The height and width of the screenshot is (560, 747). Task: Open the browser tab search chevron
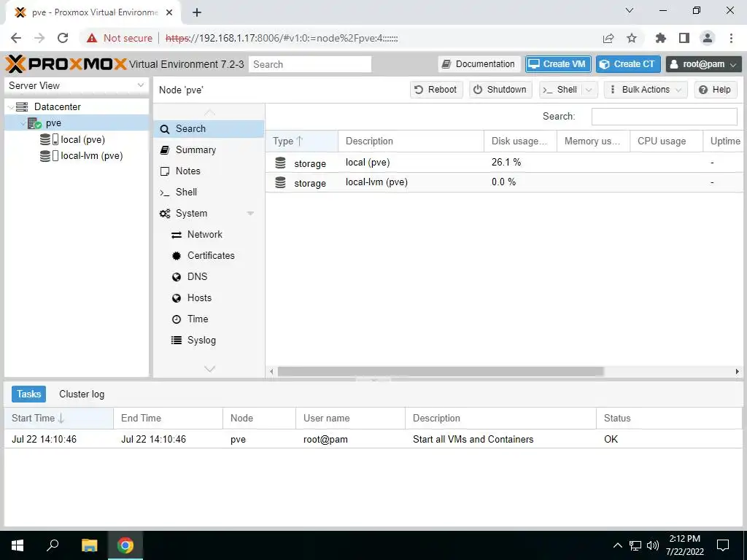pos(630,10)
